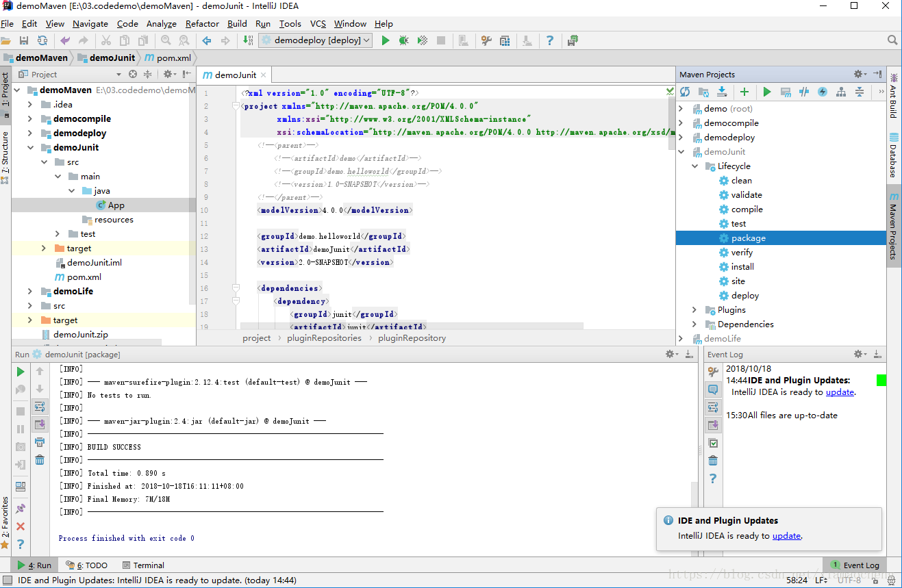The image size is (902, 588).
Task: Open the Analyze menu
Action: coord(162,23)
